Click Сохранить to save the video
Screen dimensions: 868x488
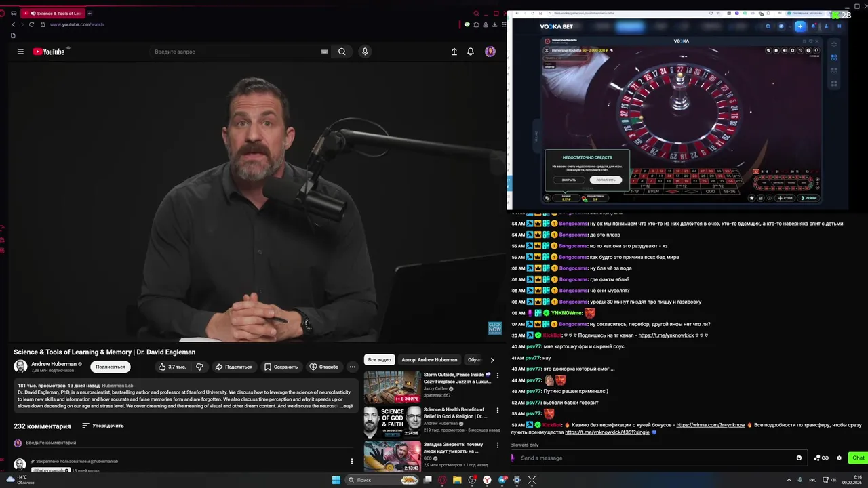tap(281, 367)
